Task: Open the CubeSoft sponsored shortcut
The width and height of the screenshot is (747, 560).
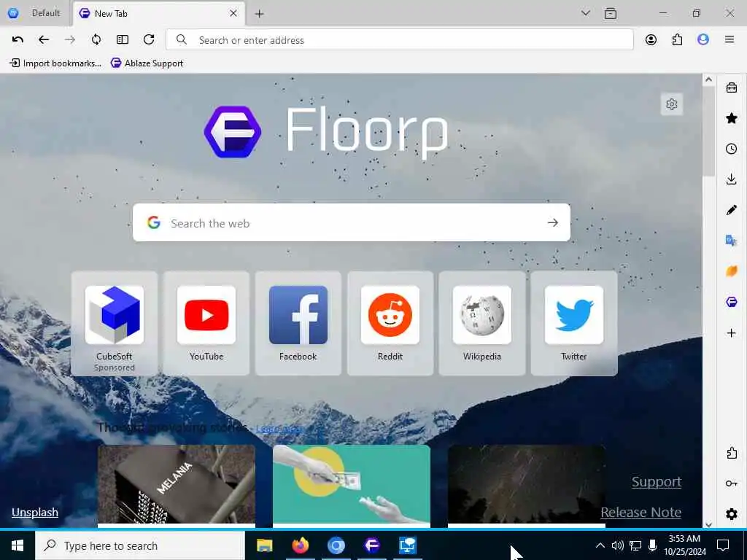Action: [115, 323]
